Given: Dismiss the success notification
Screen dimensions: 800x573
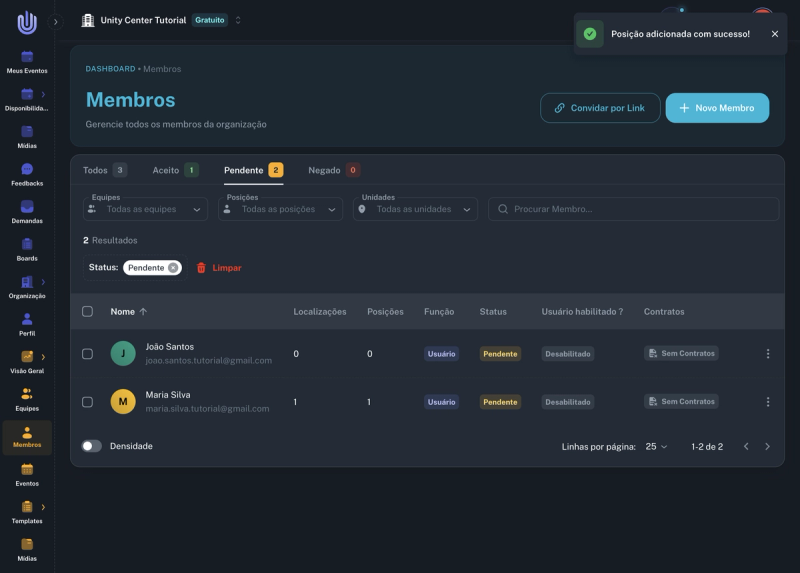Looking at the screenshot, I should click(x=775, y=34).
